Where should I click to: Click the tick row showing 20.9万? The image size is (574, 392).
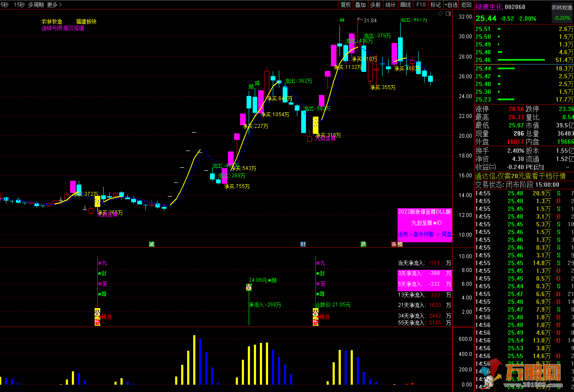(524, 193)
